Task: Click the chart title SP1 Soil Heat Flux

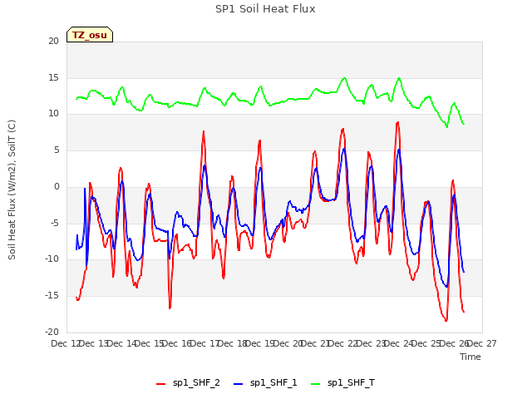Action: [x=265, y=9]
